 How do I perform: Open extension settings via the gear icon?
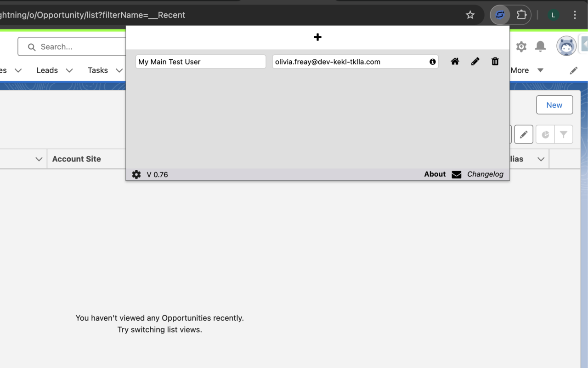pyautogui.click(x=136, y=174)
